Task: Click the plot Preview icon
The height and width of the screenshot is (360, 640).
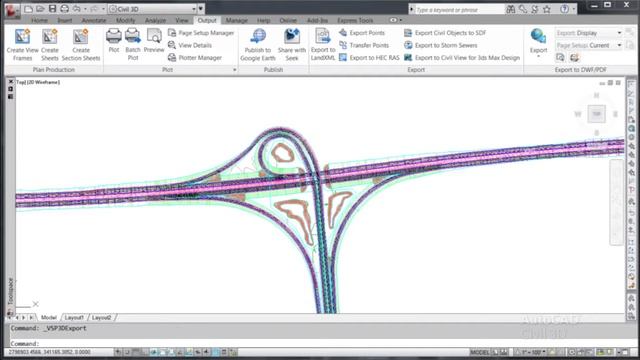Action: [154, 36]
